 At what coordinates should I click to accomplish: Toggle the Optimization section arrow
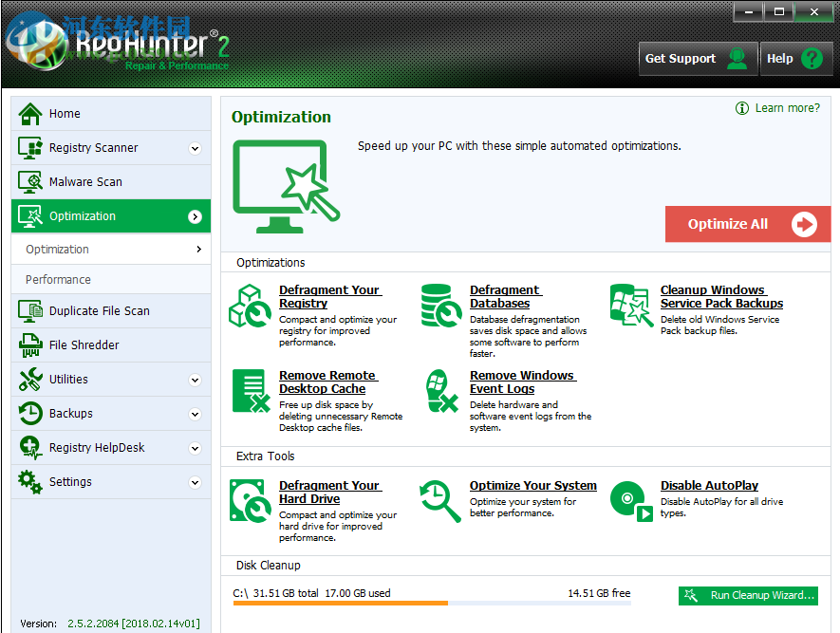(x=195, y=217)
